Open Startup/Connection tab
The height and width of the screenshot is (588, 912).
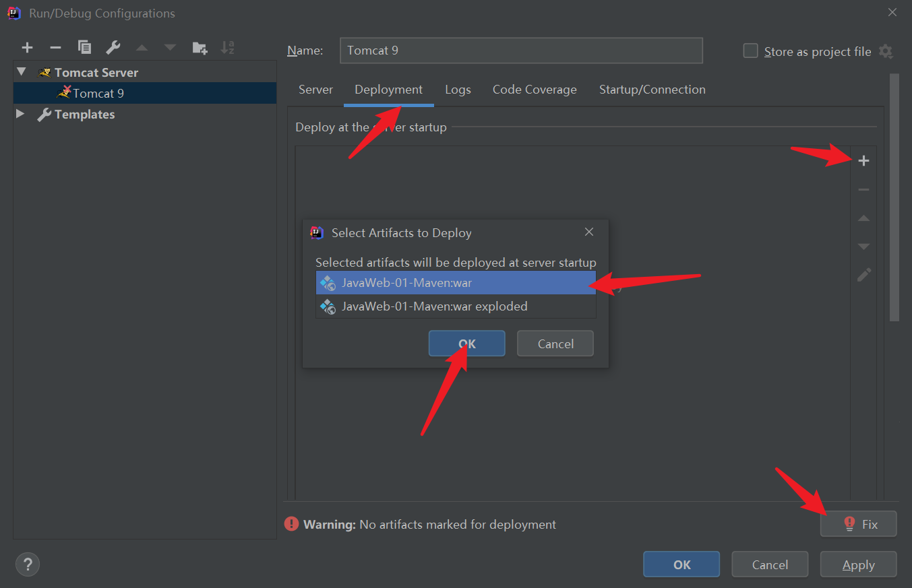pos(652,90)
